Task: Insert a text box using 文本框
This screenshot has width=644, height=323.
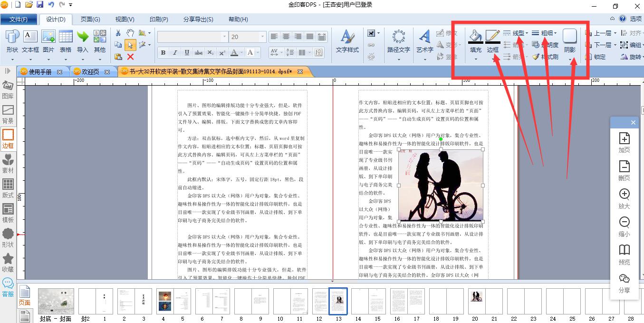Action: click(x=30, y=41)
